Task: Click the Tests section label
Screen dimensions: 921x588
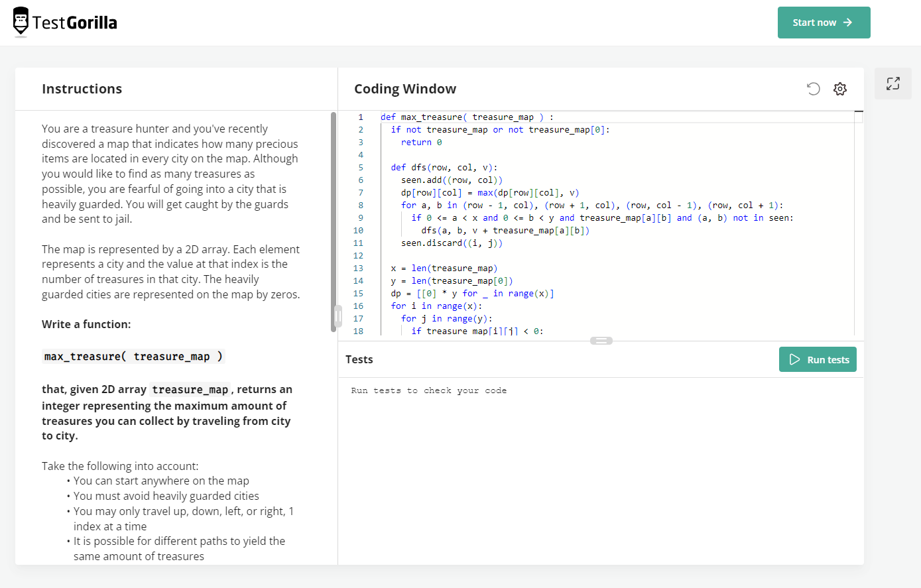Action: click(x=359, y=359)
